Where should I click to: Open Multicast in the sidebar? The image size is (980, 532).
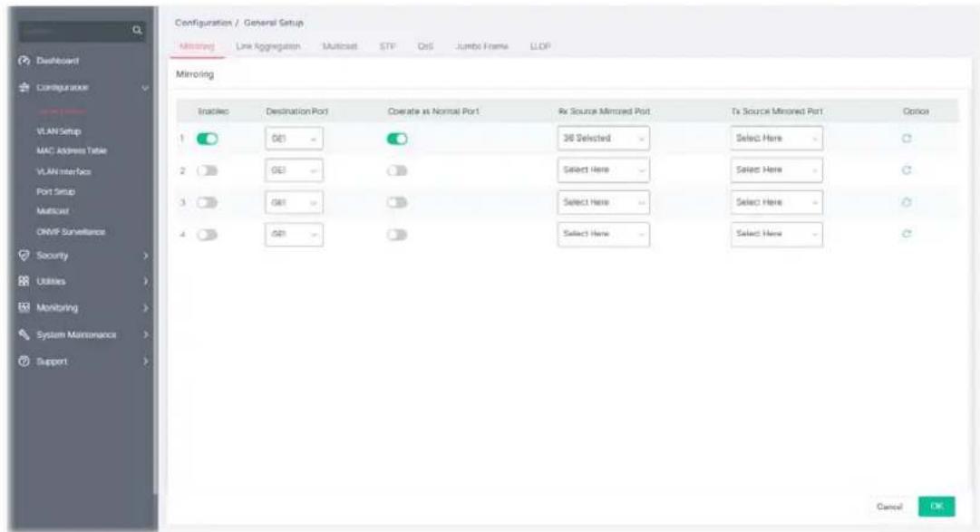point(53,211)
